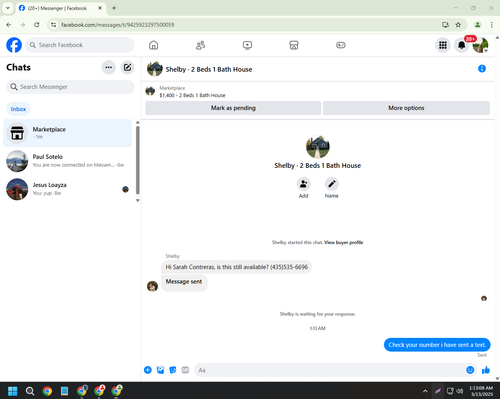Open Windows taskbar search
This screenshot has height=399, width=500.
point(30,391)
